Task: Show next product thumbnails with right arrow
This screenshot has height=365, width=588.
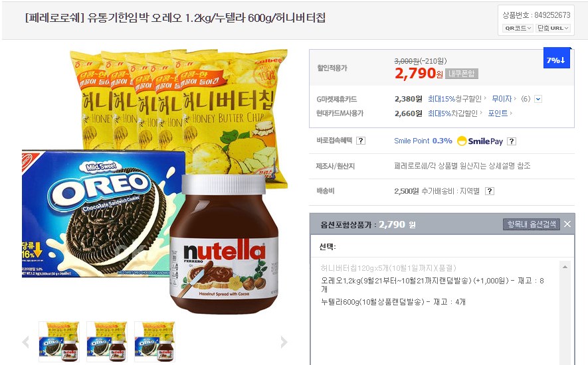Action: 284,342
